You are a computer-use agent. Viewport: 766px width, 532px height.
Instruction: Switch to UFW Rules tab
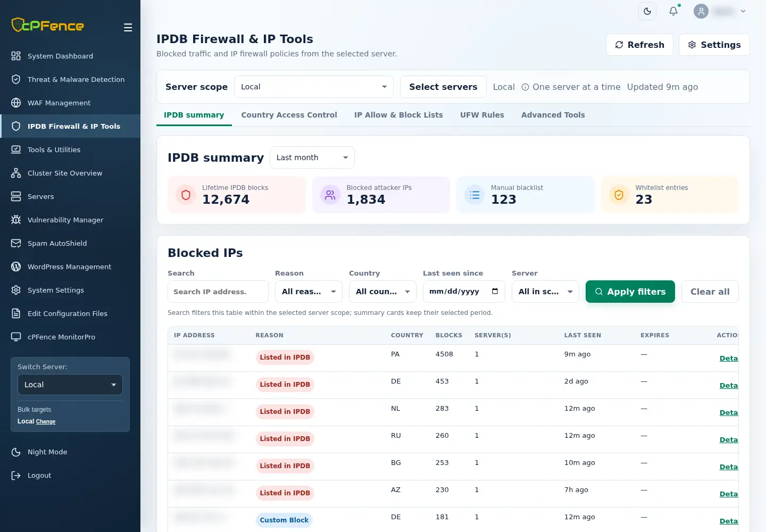pos(482,115)
